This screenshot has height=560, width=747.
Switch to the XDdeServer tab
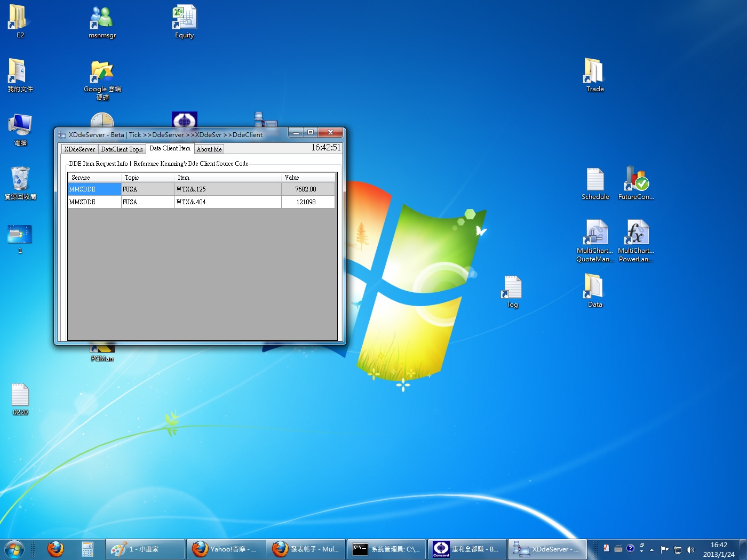pos(80,149)
